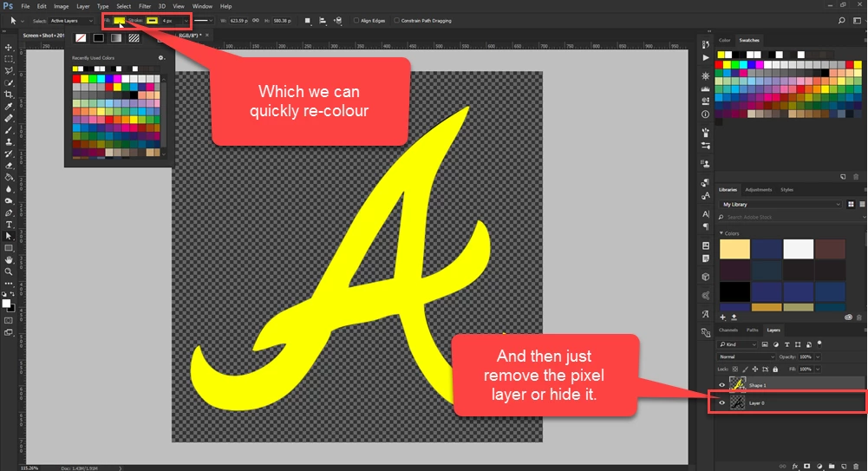
Task: Choose the Clone Stamp tool
Action: [9, 141]
